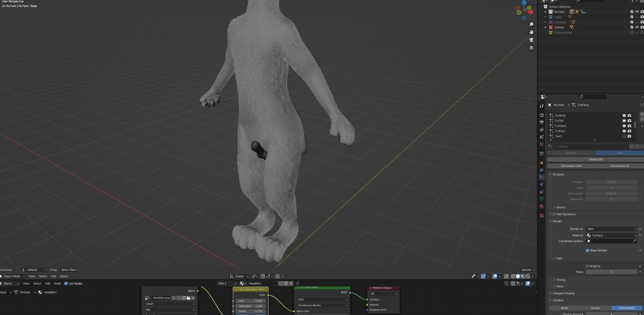Toggle Hair1 viewport display monitor icon
The width and height of the screenshot is (644, 315).
pyautogui.click(x=624, y=136)
